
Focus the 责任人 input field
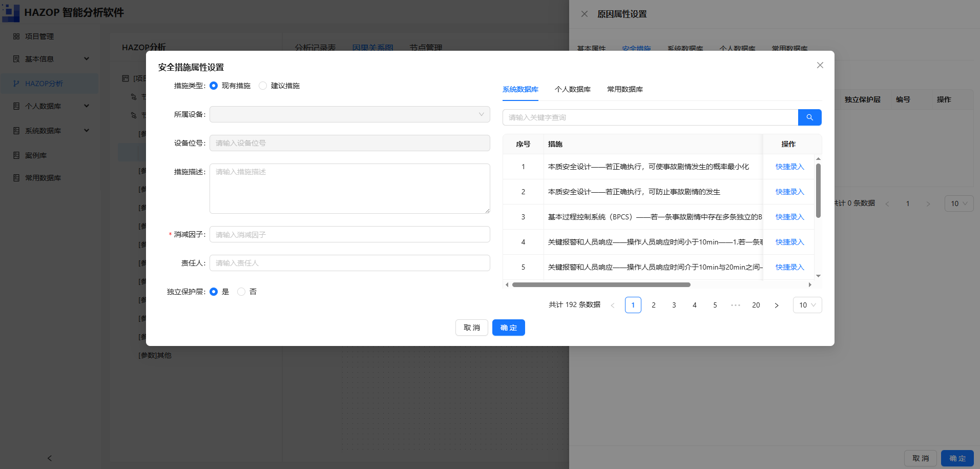click(350, 263)
